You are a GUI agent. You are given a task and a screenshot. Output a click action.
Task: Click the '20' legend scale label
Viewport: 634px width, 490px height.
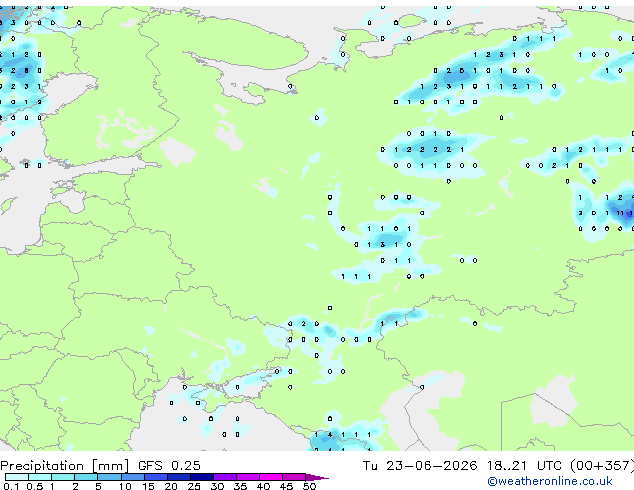[x=171, y=486]
